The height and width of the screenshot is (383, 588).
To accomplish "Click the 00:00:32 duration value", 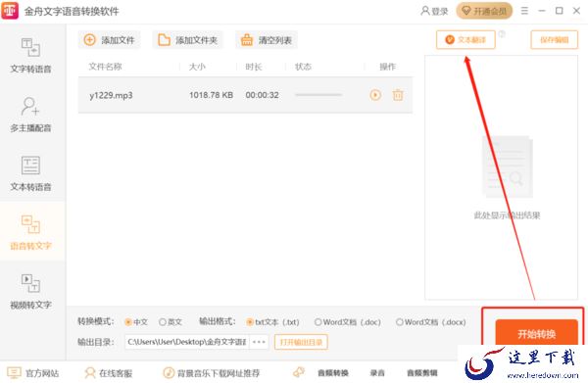I will click(262, 95).
